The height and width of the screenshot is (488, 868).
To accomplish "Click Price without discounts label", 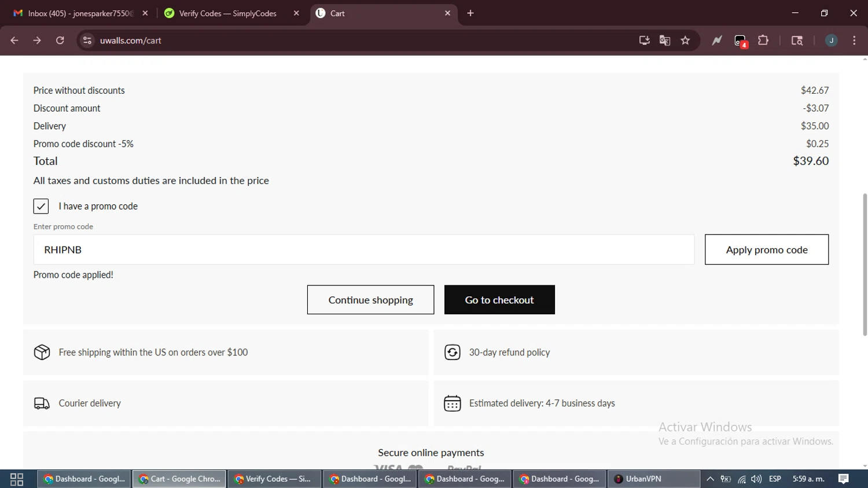I will 79,90.
